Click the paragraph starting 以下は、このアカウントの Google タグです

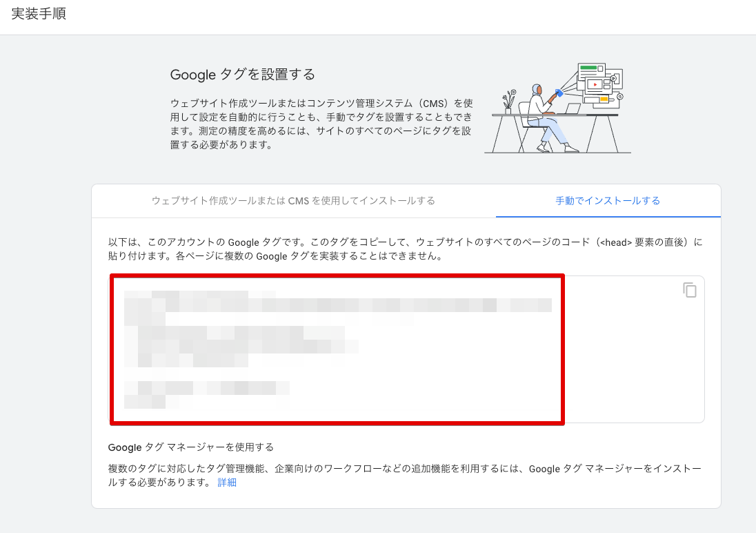[x=406, y=249]
